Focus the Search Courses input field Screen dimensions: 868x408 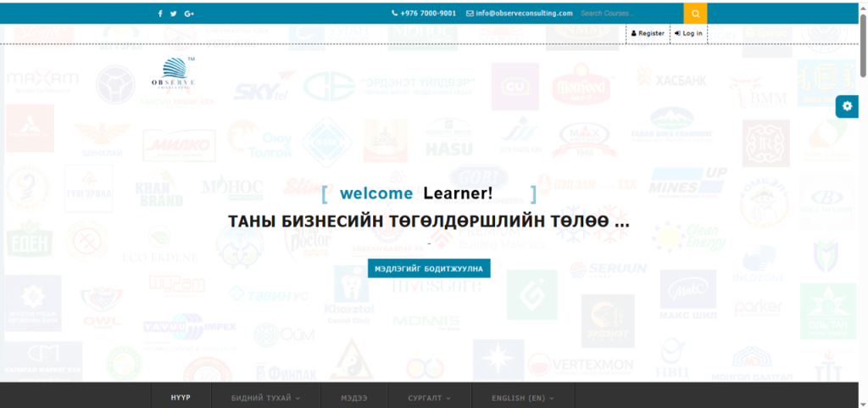point(630,14)
